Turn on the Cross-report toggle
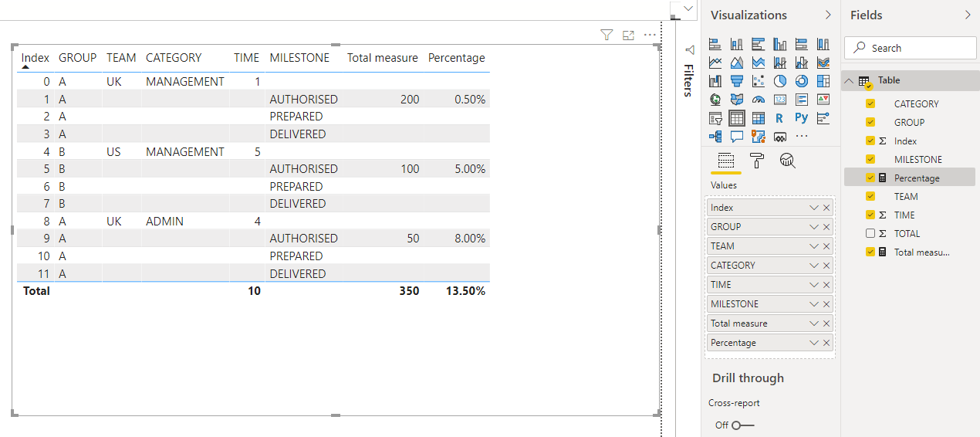 pyautogui.click(x=742, y=425)
